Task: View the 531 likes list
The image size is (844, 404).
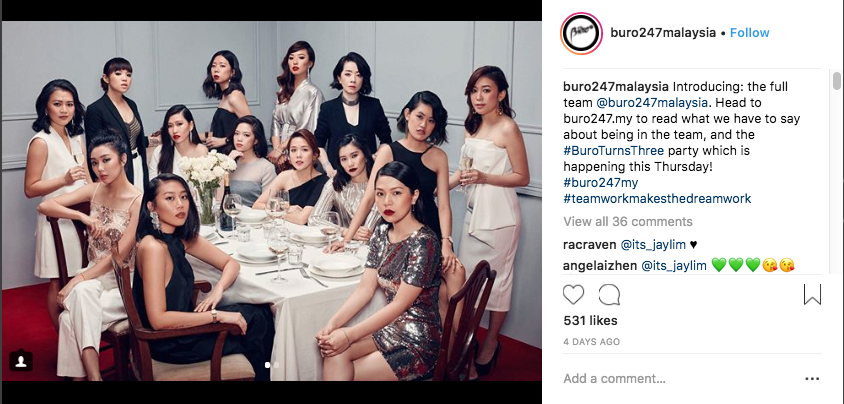Action: pyautogui.click(x=590, y=321)
